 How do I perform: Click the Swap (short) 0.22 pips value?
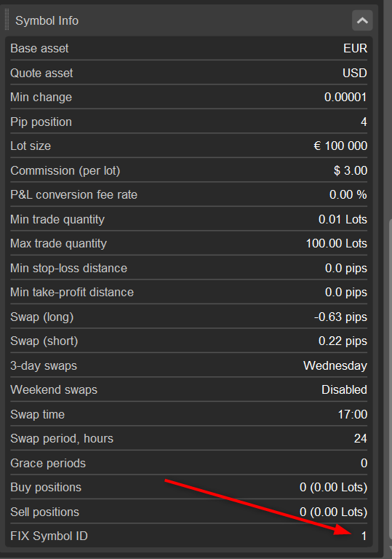pyautogui.click(x=343, y=341)
